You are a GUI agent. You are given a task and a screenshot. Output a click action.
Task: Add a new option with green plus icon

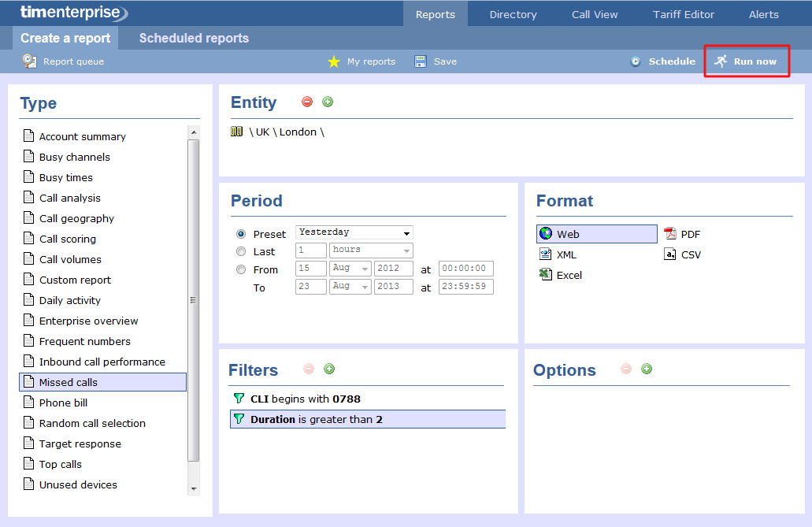pyautogui.click(x=647, y=369)
